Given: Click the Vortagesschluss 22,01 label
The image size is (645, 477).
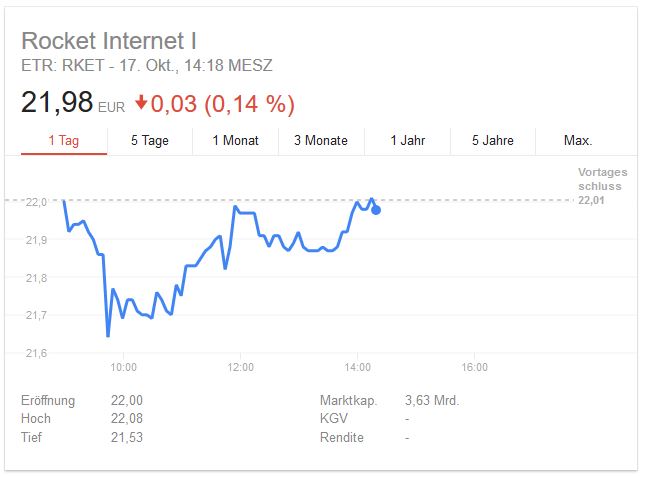Looking at the screenshot, I should point(599,187).
